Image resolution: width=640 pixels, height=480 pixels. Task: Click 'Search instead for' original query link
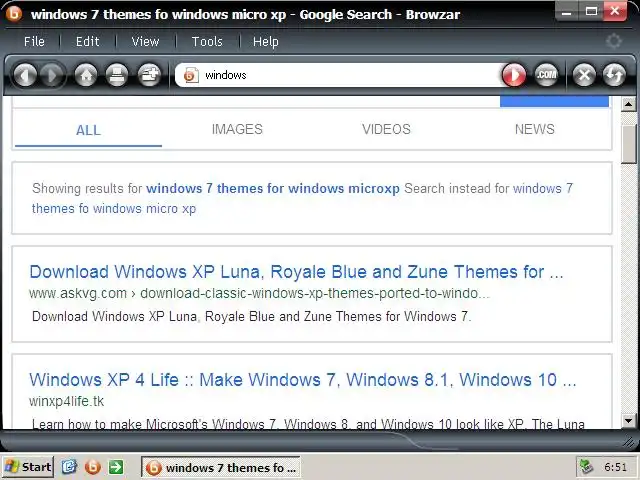[x=302, y=198]
